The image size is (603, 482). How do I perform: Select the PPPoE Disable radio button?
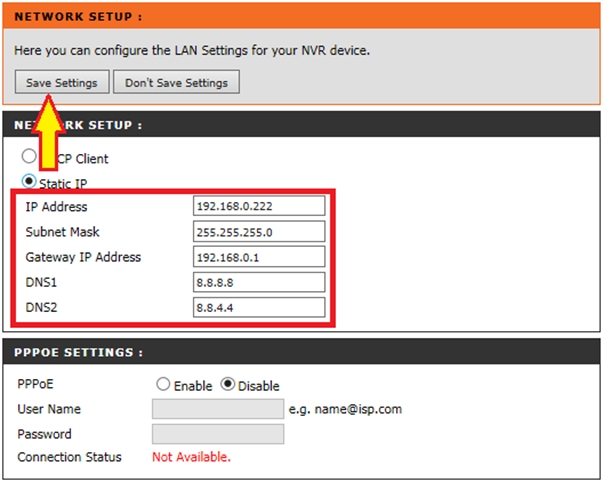(227, 385)
